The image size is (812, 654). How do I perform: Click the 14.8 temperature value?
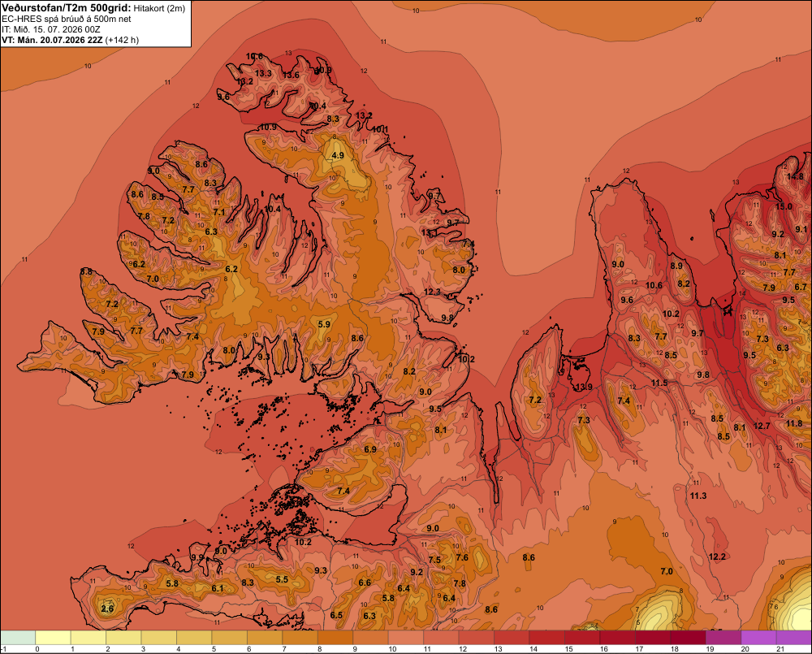pos(795,176)
